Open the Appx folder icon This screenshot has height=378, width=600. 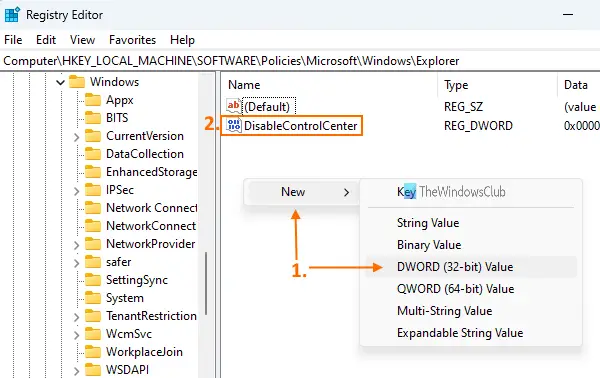(x=93, y=100)
